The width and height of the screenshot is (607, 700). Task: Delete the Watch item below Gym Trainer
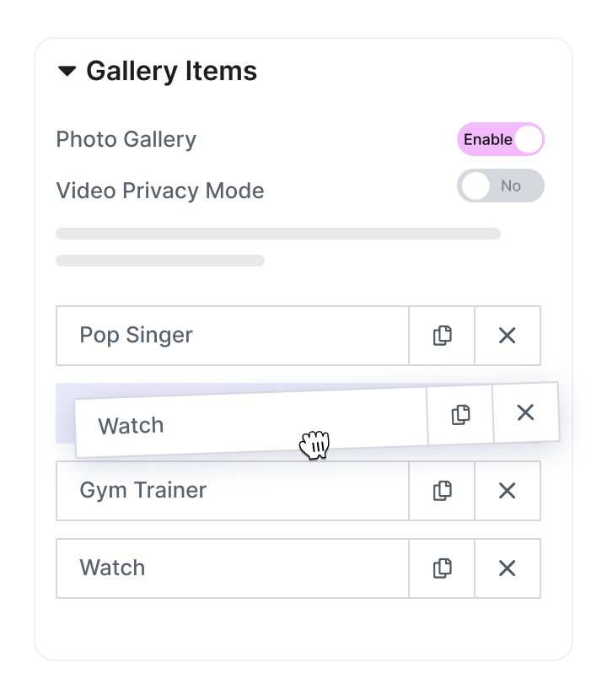[507, 568]
